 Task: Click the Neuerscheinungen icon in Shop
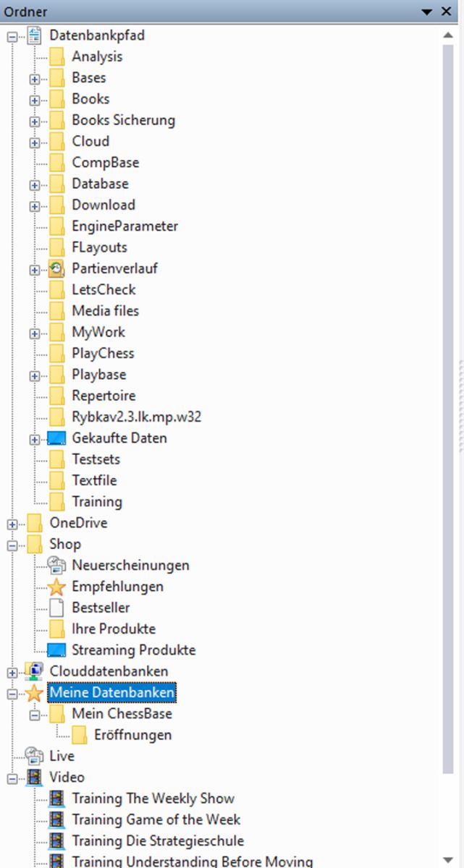[56, 566]
